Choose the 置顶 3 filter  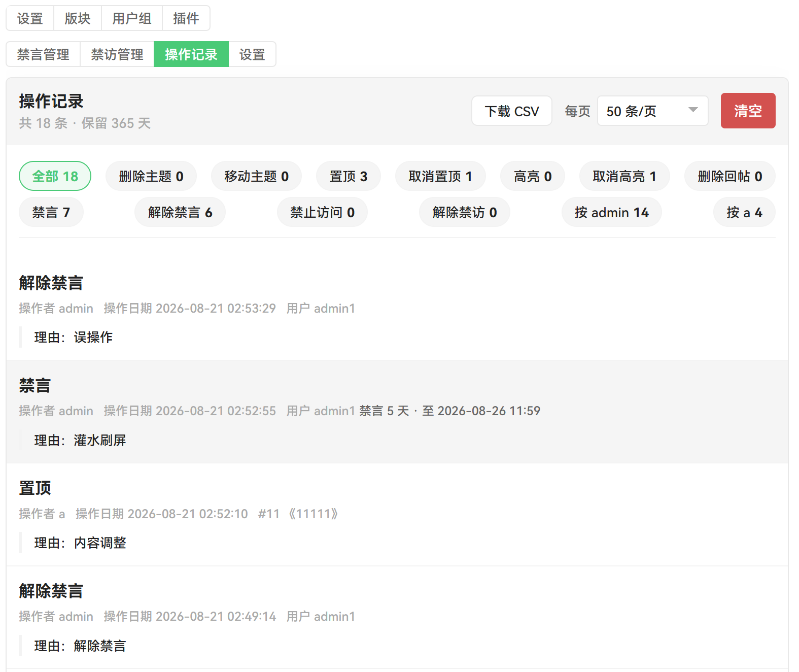click(x=349, y=176)
